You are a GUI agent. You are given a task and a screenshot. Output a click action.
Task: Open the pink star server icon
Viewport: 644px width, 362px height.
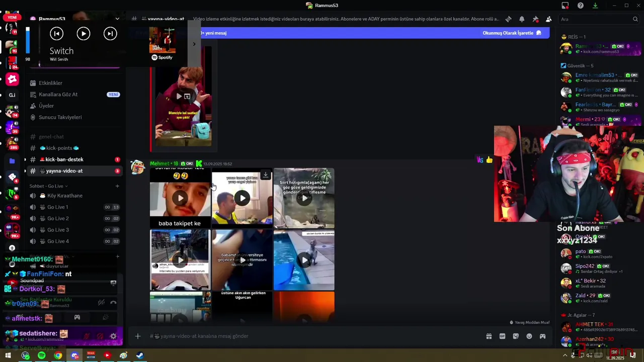[x=12, y=79]
